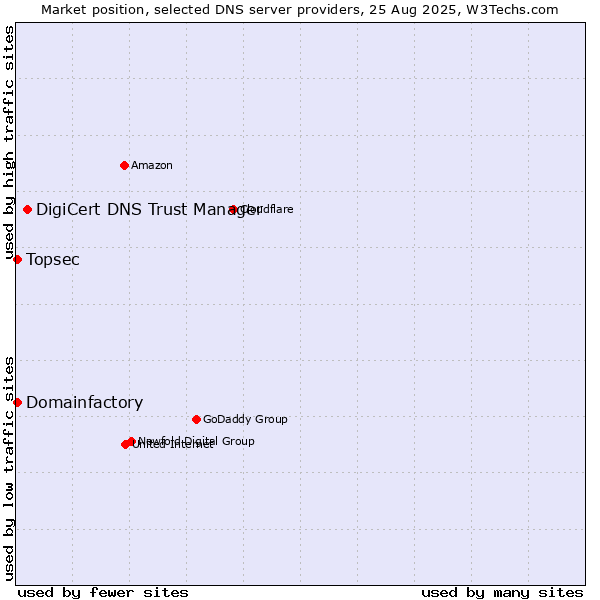The image size is (600, 600).
Task: Click the 'used by fewer sites' axis label
Action: click(x=103, y=593)
